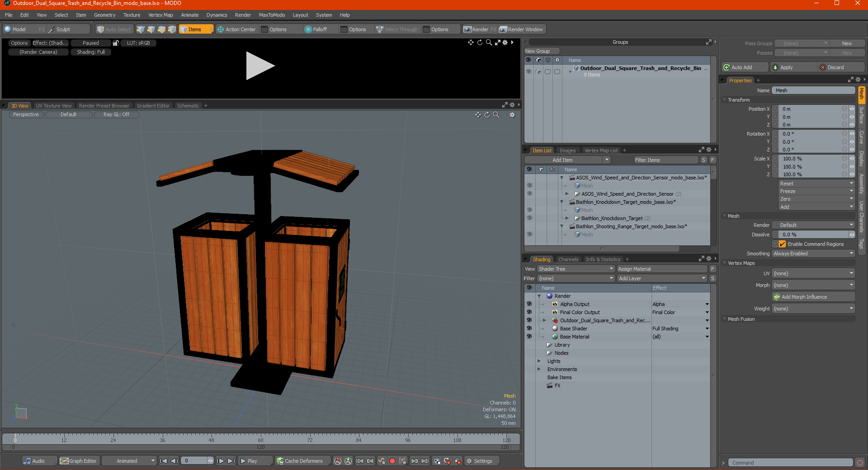Image resolution: width=868 pixels, height=470 pixels.
Task: Open the MaxToModo menu
Action: click(x=272, y=15)
